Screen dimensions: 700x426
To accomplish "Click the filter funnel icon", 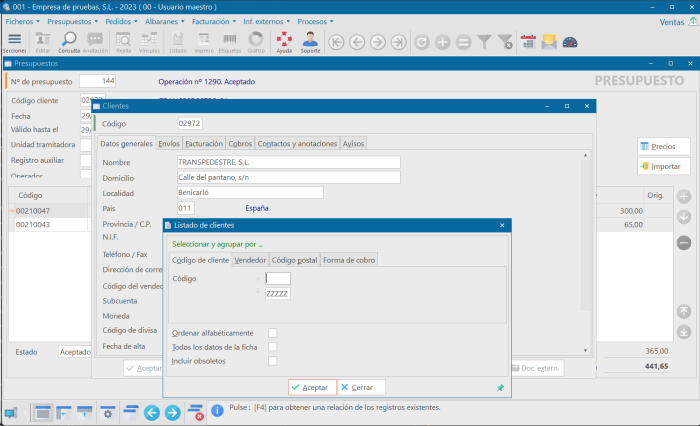I will [x=484, y=42].
